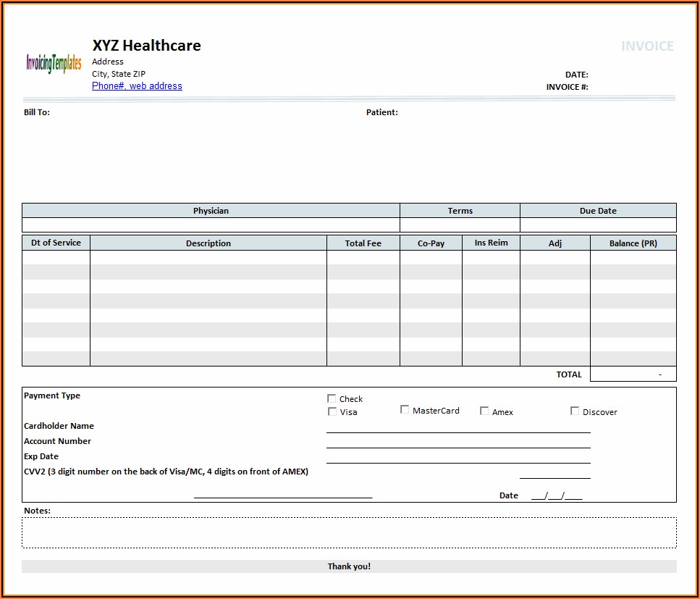Open the Phone#, web address link

(x=137, y=86)
